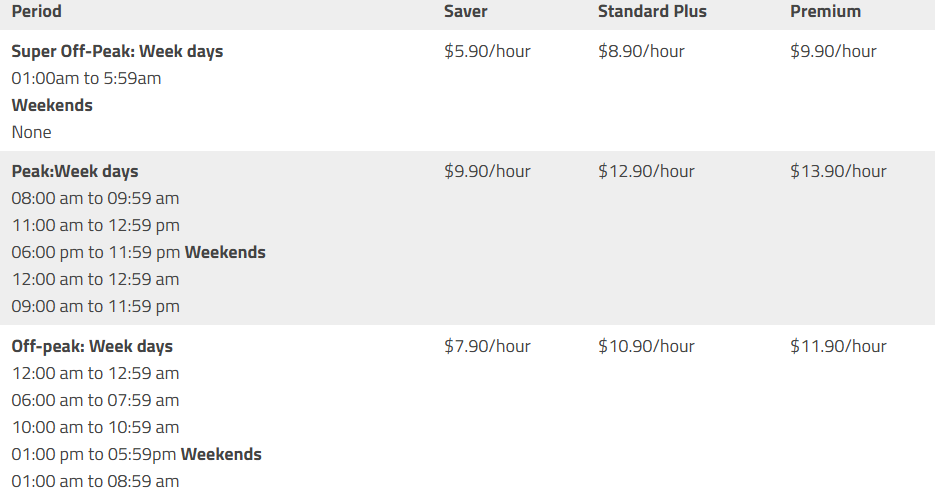Click the 01:00am to 5:59am time range

(x=86, y=79)
